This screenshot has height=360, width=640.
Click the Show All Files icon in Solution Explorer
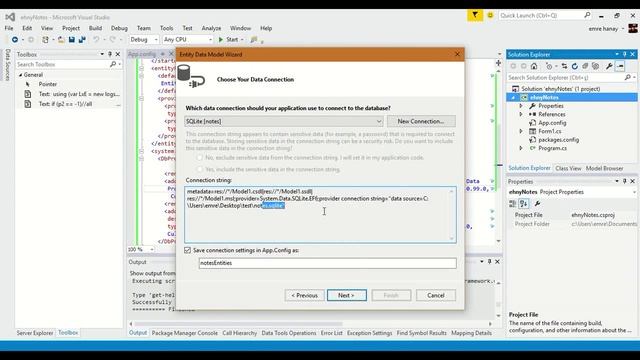click(596, 66)
